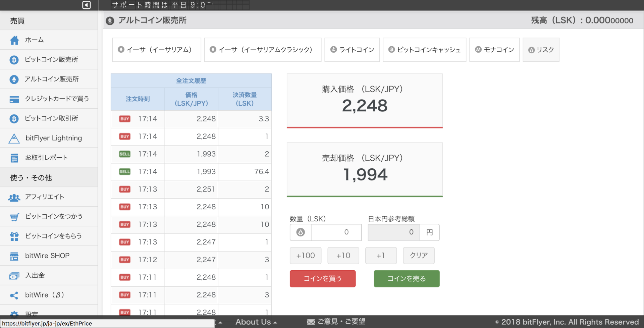Click the report icon beside お取引レポート
644x328 pixels.
click(x=14, y=158)
